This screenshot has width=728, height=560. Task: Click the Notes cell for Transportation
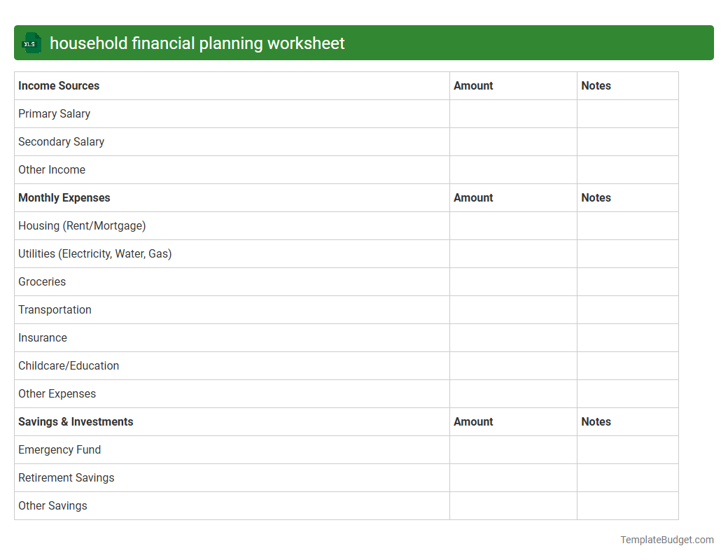coord(627,309)
